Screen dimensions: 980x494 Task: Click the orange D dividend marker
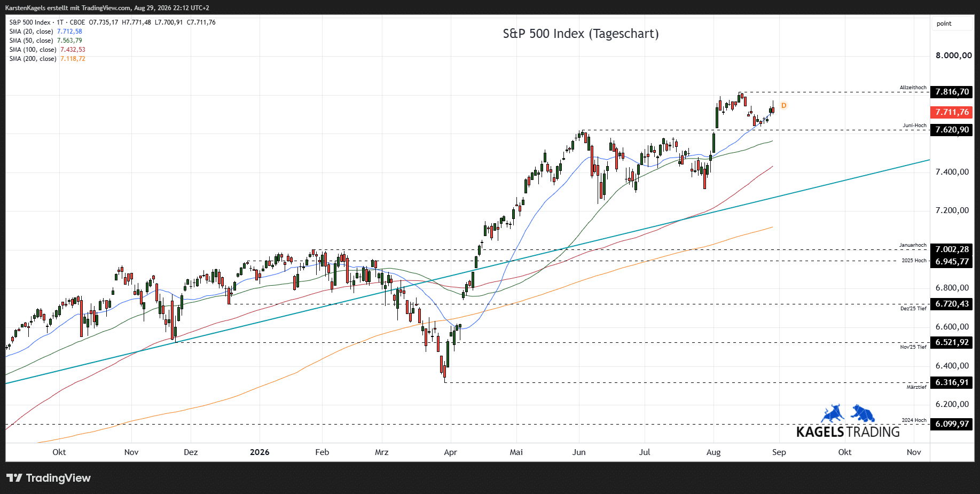click(783, 106)
